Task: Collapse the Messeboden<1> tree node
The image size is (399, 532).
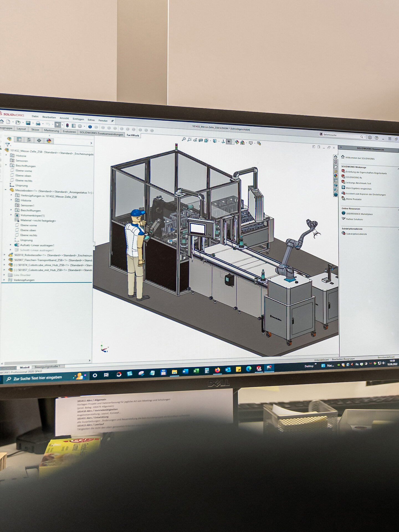Action: click(6, 190)
